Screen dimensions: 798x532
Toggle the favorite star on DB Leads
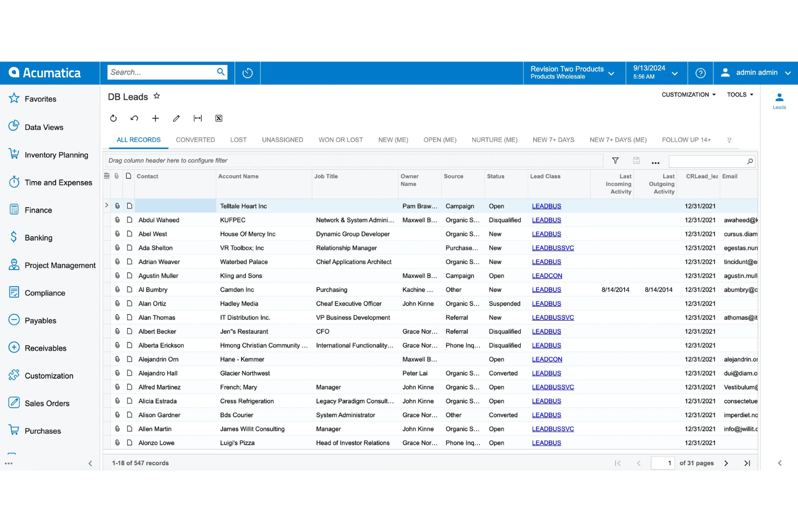click(x=156, y=95)
